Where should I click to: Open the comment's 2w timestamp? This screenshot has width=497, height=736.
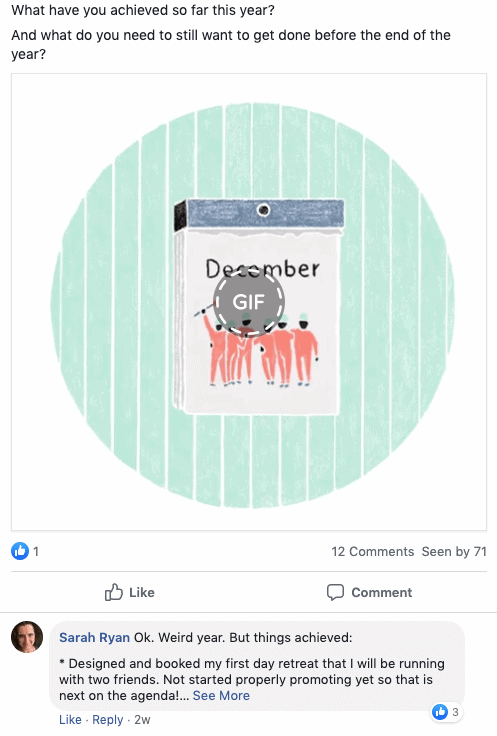pyautogui.click(x=142, y=720)
